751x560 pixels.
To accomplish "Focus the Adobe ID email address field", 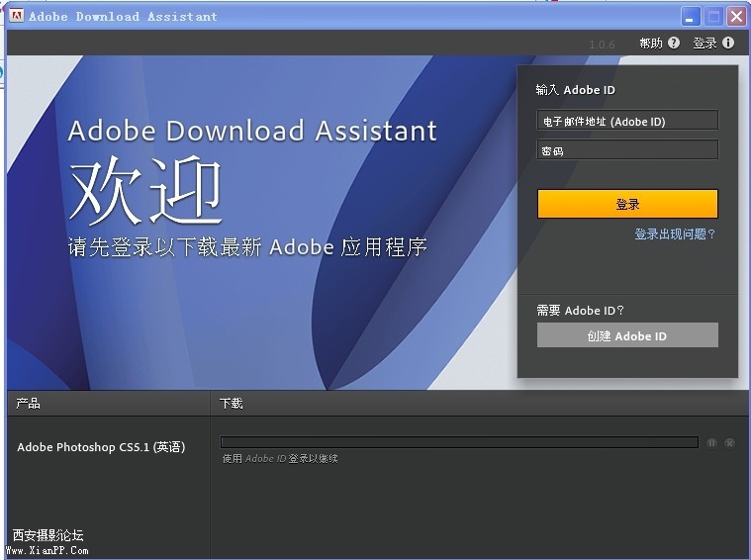I will pos(627,121).
